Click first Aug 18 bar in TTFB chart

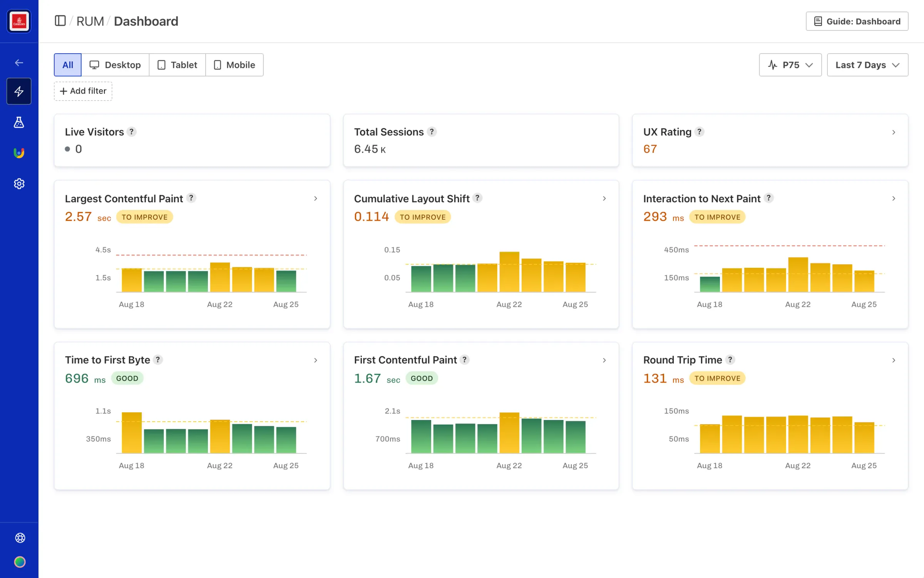click(132, 433)
